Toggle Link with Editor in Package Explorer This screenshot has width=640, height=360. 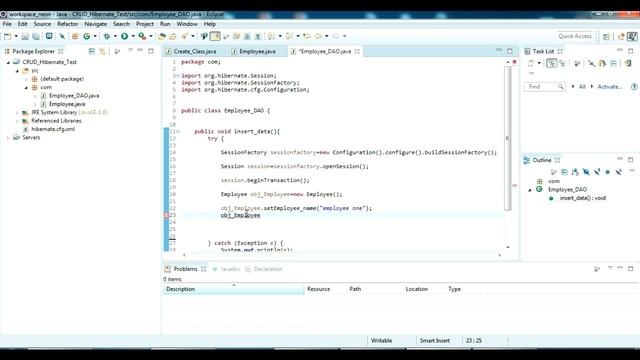click(102, 51)
